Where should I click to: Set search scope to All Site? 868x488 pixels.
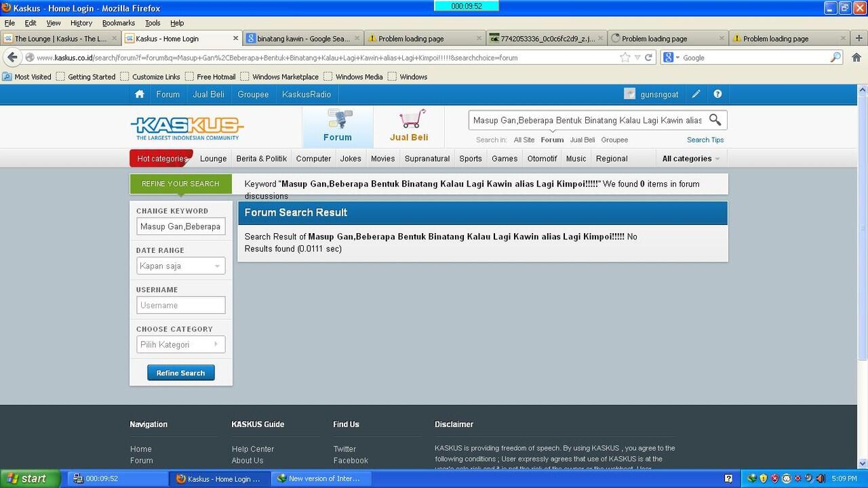[x=524, y=140]
